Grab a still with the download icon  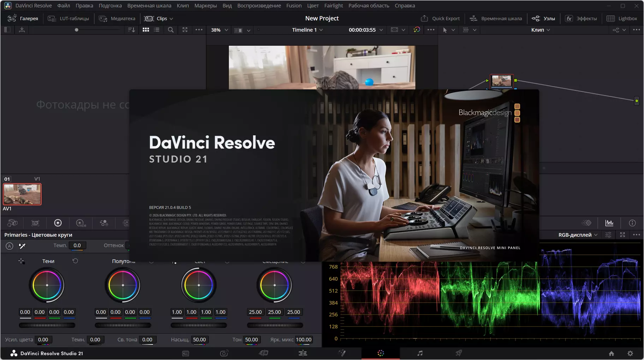22,30
